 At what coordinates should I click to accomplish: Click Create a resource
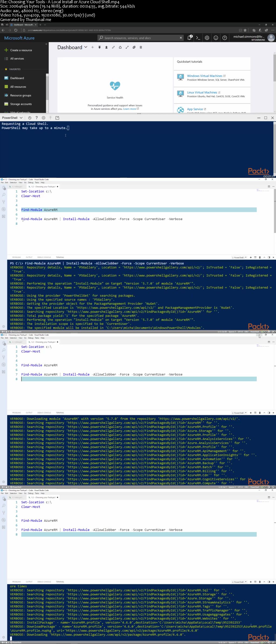18,50
